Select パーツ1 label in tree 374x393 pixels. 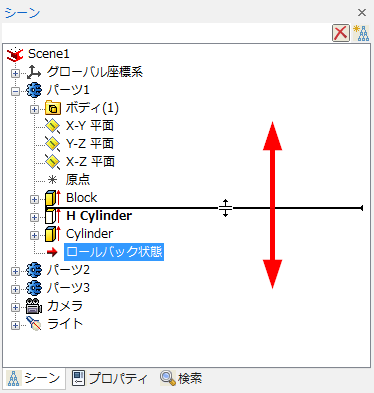(x=68, y=90)
